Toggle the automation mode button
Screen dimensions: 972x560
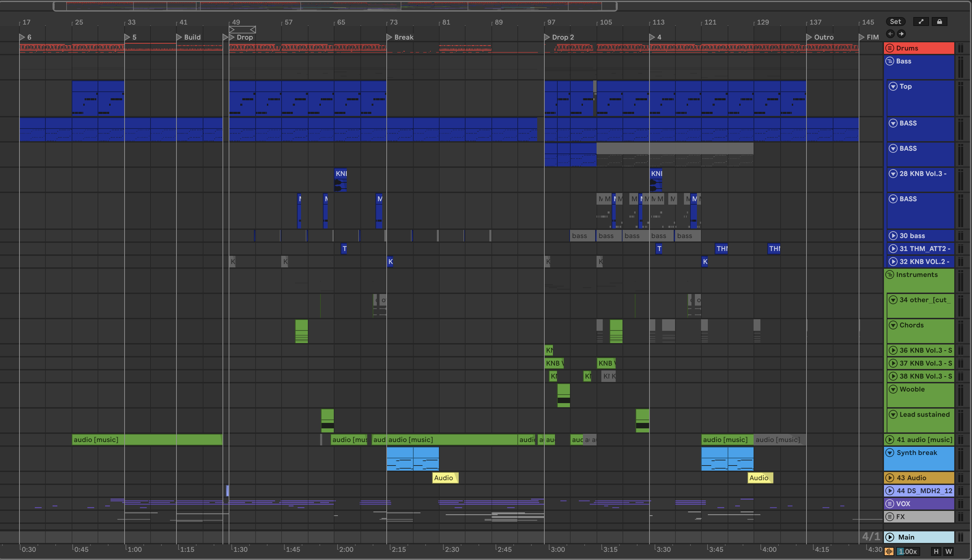921,21
